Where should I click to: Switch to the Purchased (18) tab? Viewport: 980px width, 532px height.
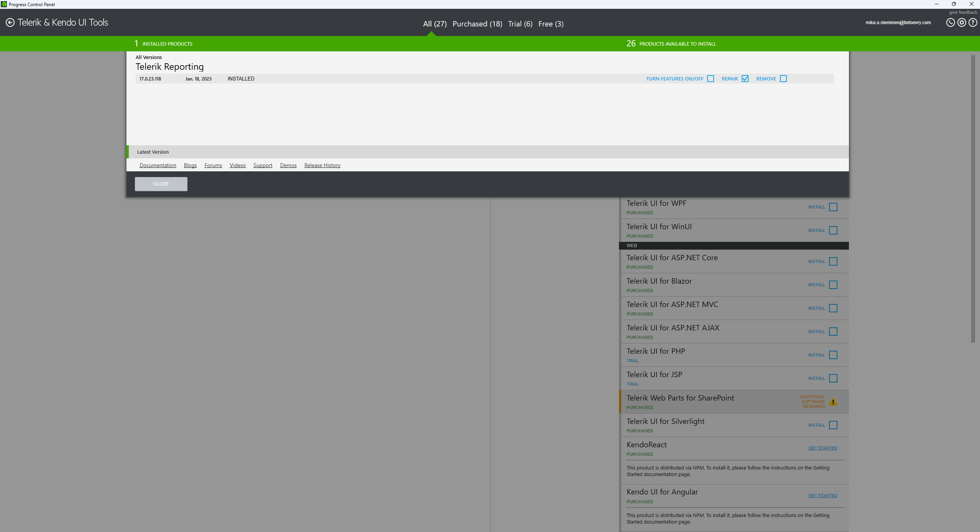[477, 24]
